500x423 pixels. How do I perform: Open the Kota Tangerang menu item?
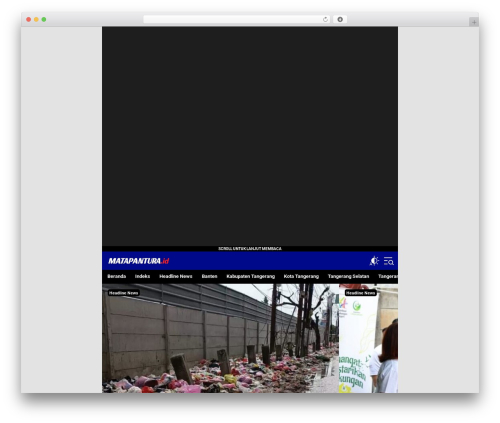click(301, 276)
